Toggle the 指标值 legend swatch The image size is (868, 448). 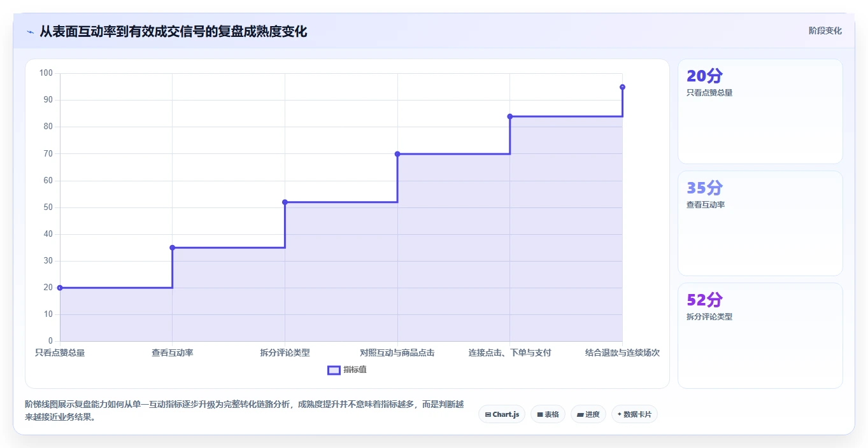(334, 370)
